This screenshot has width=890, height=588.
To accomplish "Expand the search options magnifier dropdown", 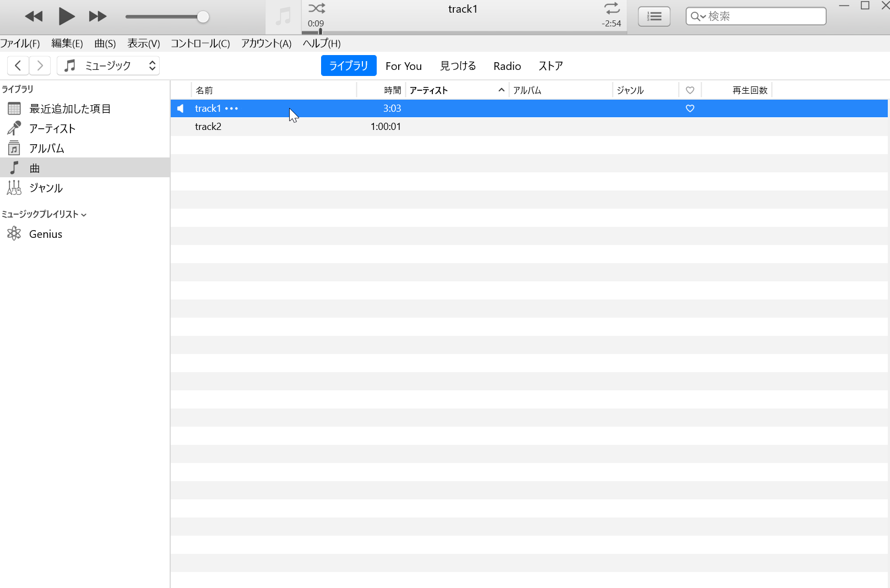I will [x=698, y=17].
